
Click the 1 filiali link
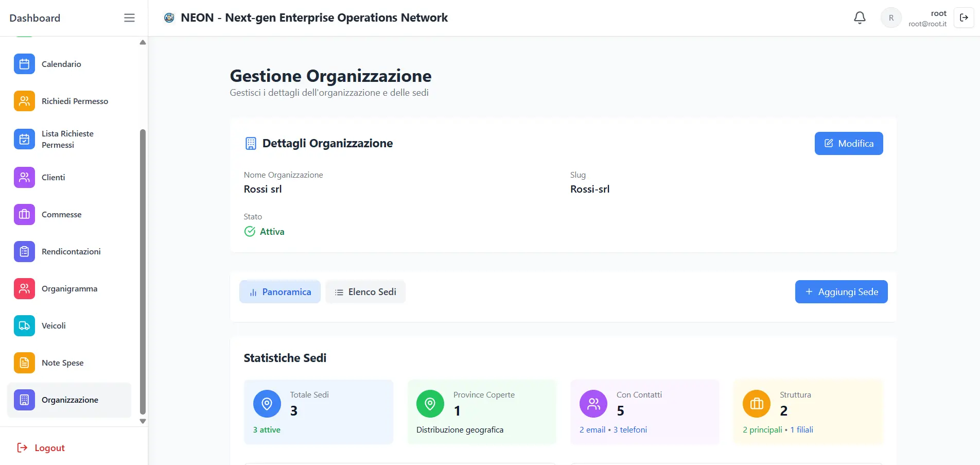tap(801, 429)
